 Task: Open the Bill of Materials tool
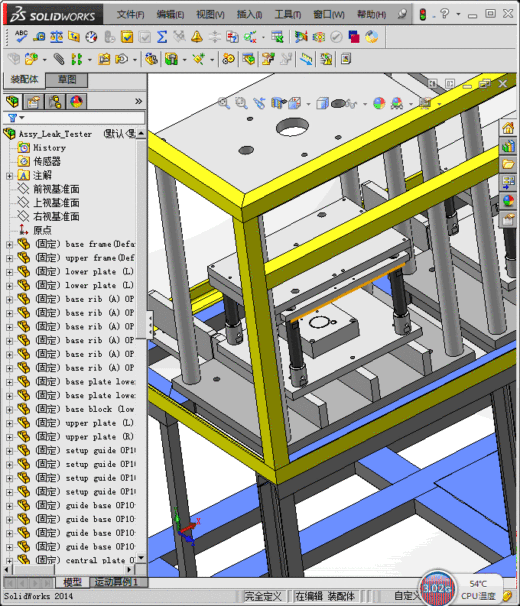click(x=249, y=59)
